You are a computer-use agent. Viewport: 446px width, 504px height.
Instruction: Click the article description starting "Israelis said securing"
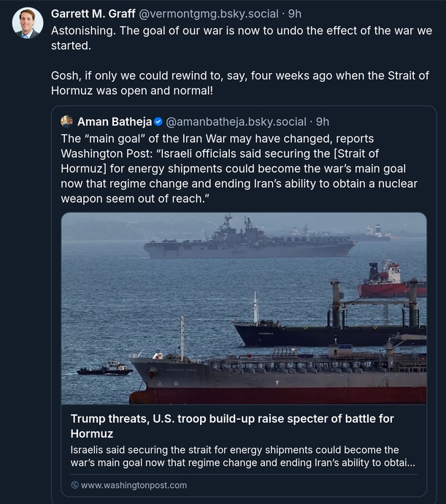point(242,456)
